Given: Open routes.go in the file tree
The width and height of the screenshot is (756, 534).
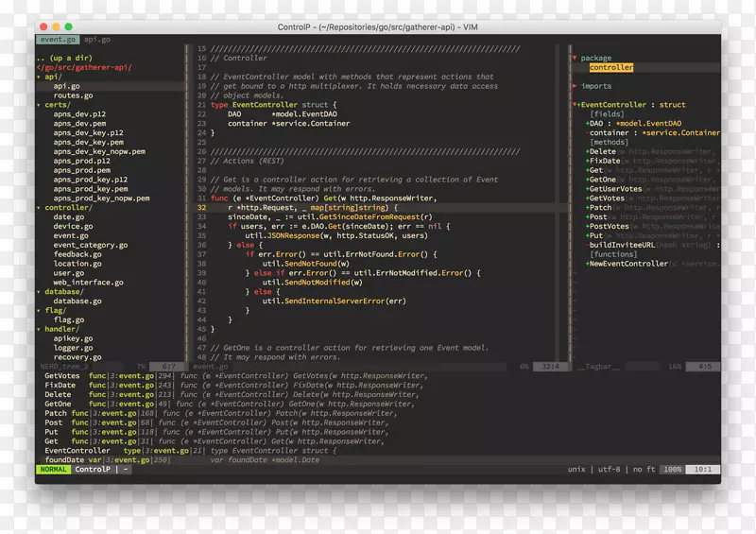Looking at the screenshot, I should [x=73, y=95].
